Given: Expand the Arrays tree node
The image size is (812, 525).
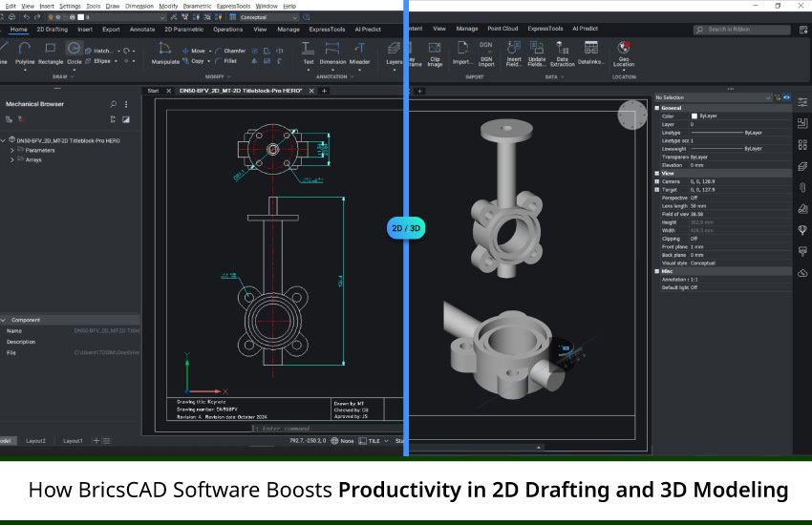Looking at the screenshot, I should tap(11, 159).
